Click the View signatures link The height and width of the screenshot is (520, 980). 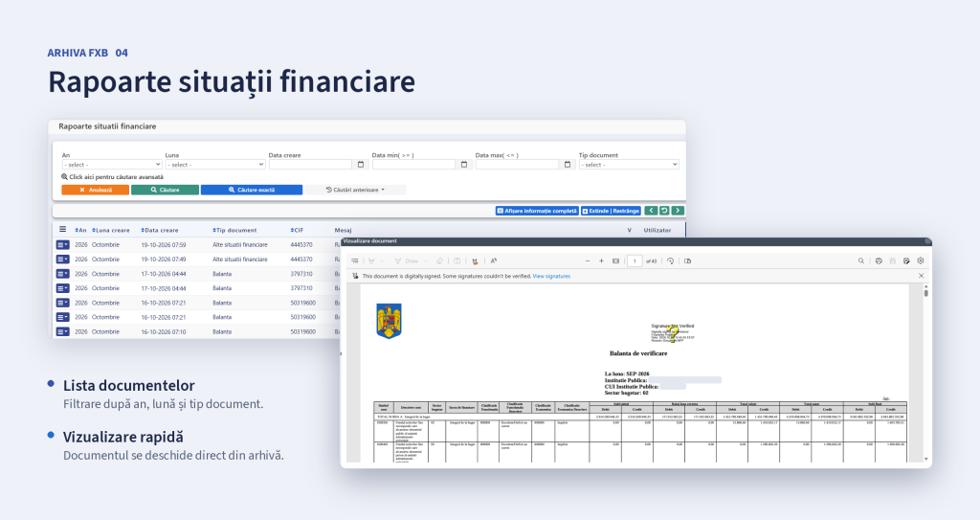pyautogui.click(x=551, y=276)
